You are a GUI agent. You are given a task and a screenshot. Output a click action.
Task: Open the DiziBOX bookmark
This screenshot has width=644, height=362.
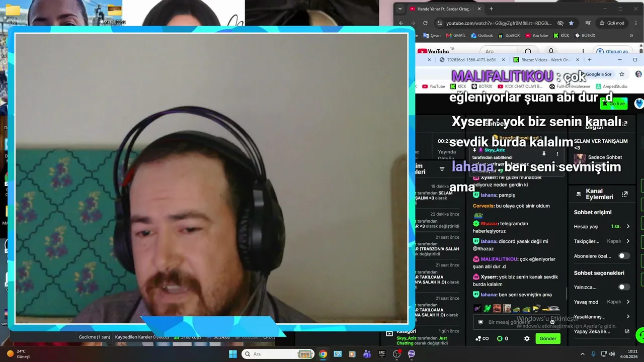point(509,36)
